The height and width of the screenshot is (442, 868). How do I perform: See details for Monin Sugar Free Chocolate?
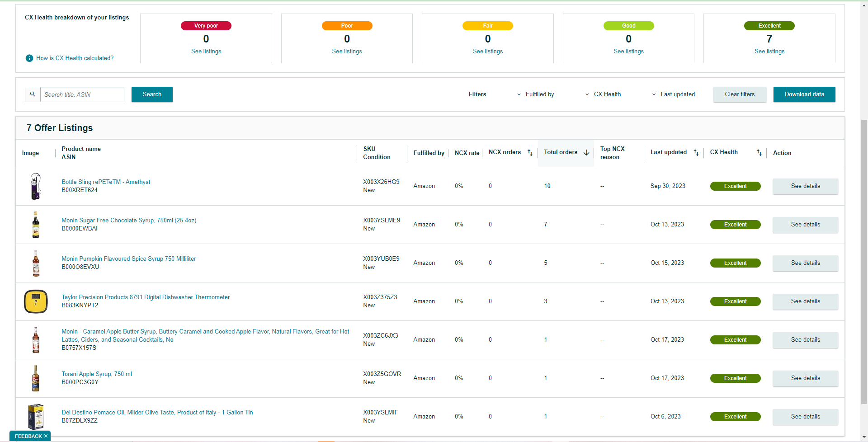pos(806,225)
